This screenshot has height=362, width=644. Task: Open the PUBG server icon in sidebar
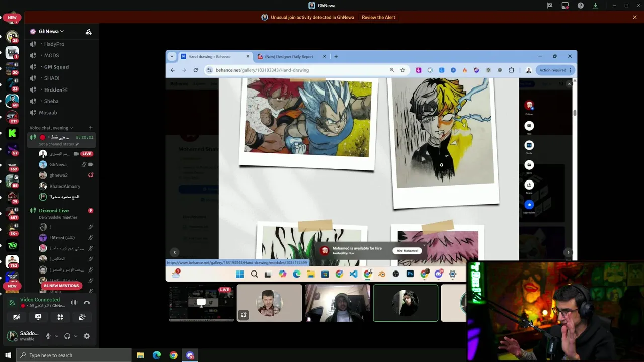pos(12,52)
